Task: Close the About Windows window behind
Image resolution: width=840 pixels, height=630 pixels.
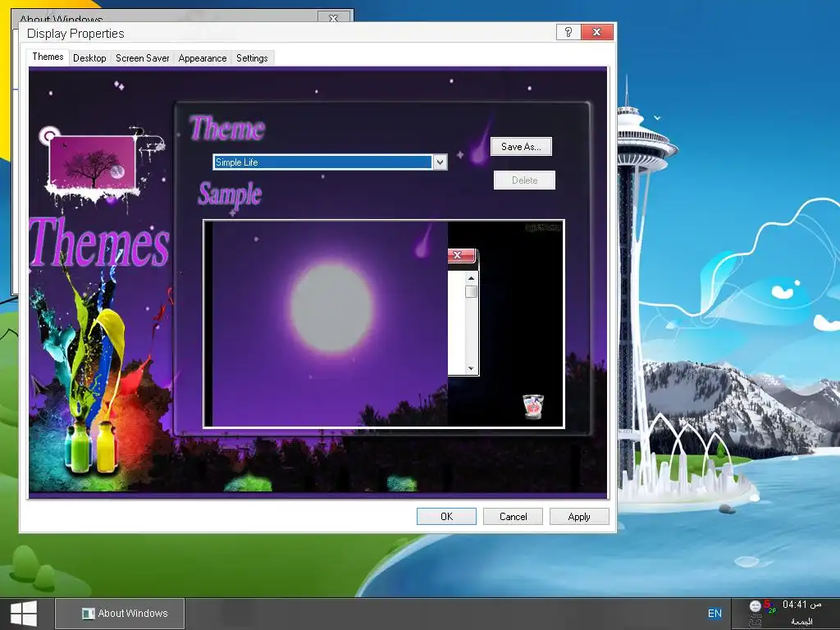Action: click(x=333, y=18)
